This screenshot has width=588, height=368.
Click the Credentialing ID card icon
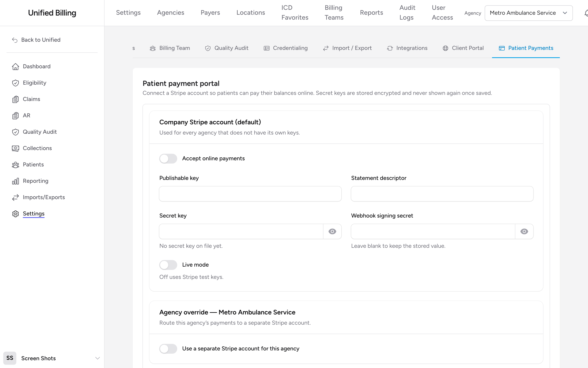(267, 48)
